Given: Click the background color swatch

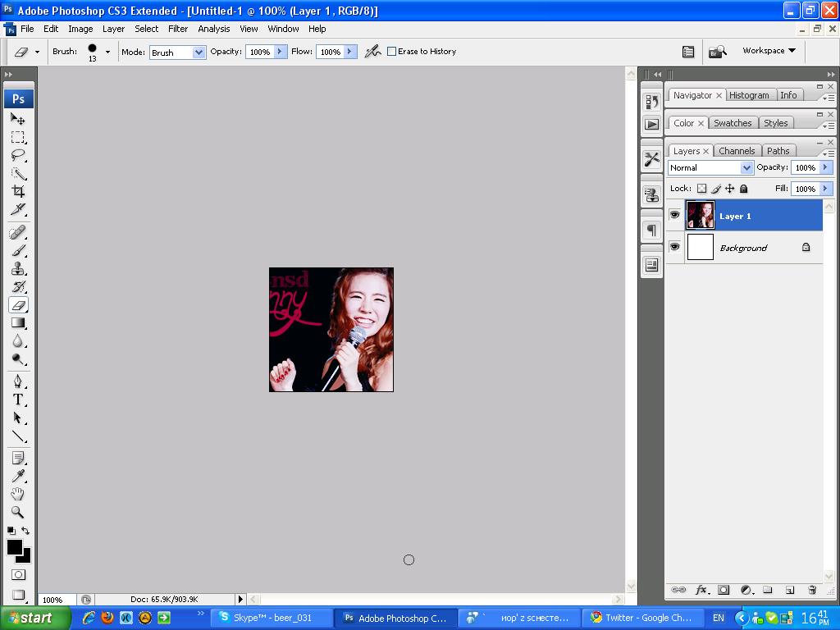Looking at the screenshot, I should tap(25, 558).
